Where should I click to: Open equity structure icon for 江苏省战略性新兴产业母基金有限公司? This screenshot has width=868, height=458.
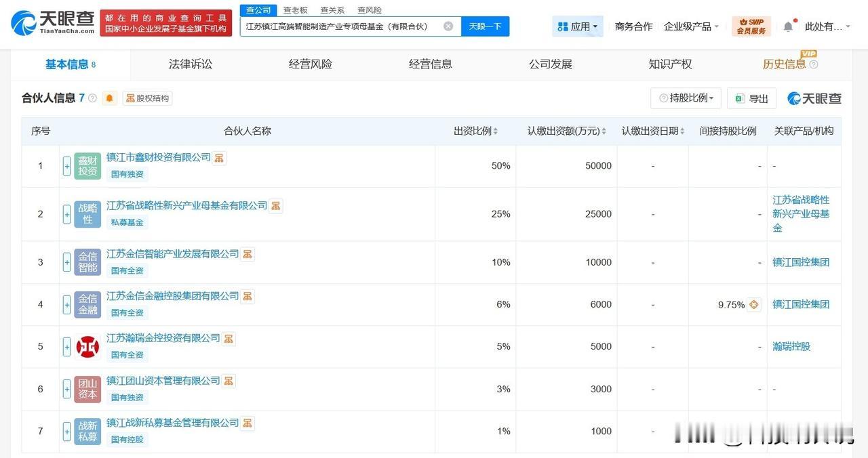click(276, 206)
